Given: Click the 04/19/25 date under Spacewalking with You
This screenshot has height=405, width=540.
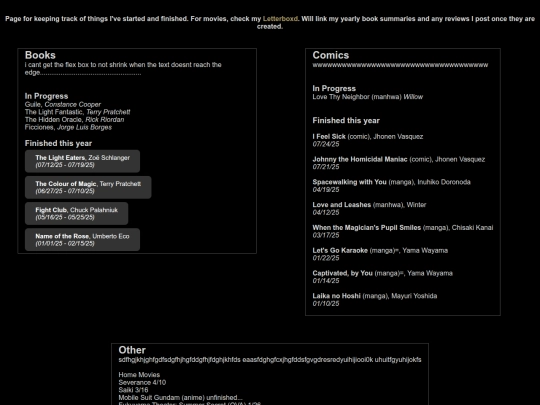Looking at the screenshot, I should 326,189.
